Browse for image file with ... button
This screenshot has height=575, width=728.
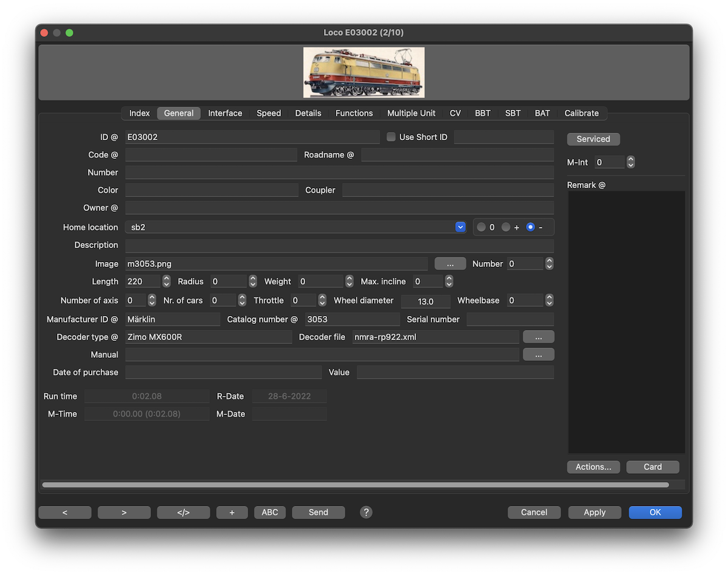point(450,264)
